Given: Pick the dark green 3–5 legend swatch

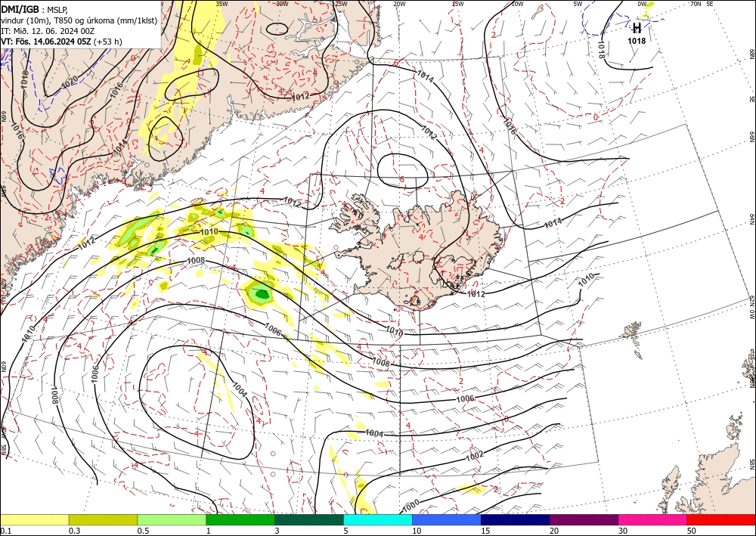Looking at the screenshot, I should point(309,519).
